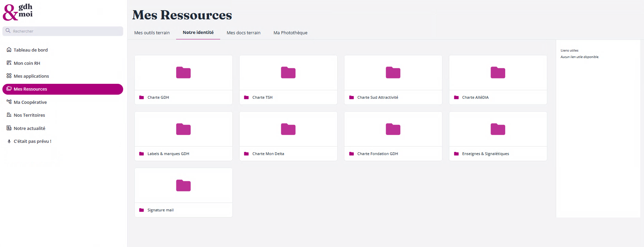The height and width of the screenshot is (247, 644).
Task: Click the Mes Ressources sidebar icon
Action: pyautogui.click(x=9, y=89)
